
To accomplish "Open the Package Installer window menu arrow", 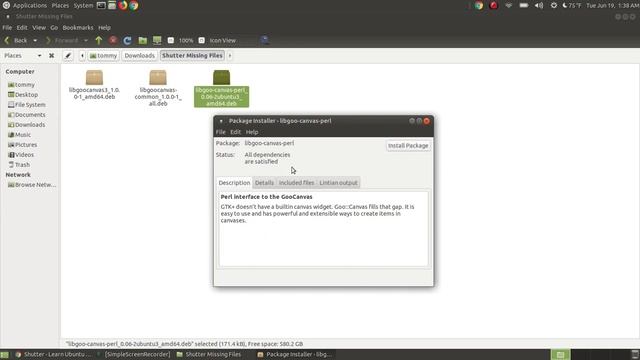I will coord(221,121).
